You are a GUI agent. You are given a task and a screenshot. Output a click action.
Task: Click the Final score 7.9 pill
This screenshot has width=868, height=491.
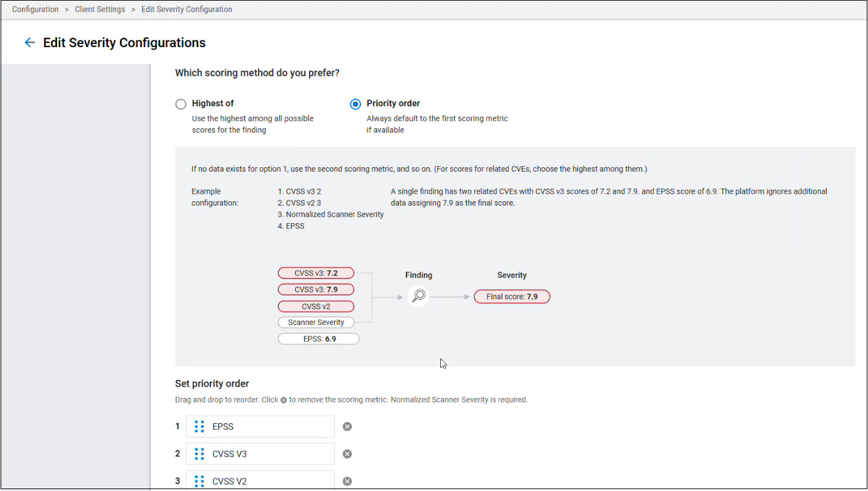point(512,297)
